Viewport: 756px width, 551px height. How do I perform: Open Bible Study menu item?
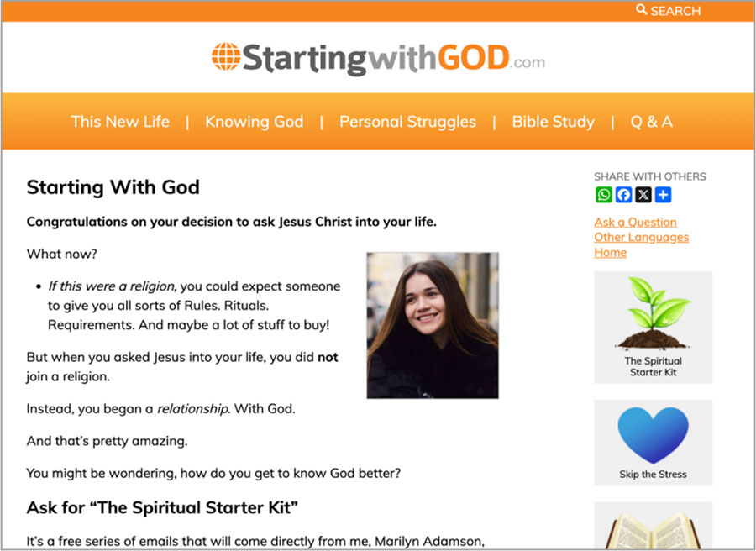click(x=553, y=122)
